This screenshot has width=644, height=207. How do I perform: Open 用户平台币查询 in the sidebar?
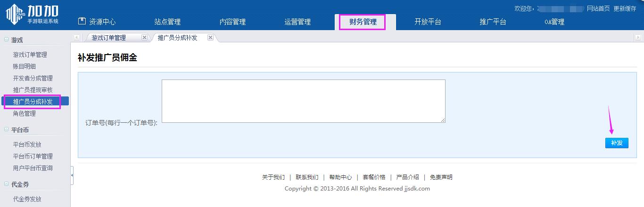[33, 168]
